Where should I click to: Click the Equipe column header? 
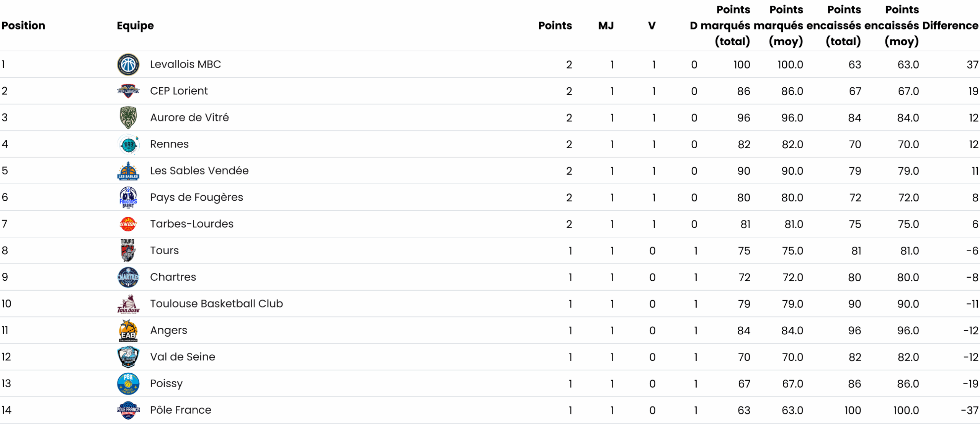tap(135, 26)
